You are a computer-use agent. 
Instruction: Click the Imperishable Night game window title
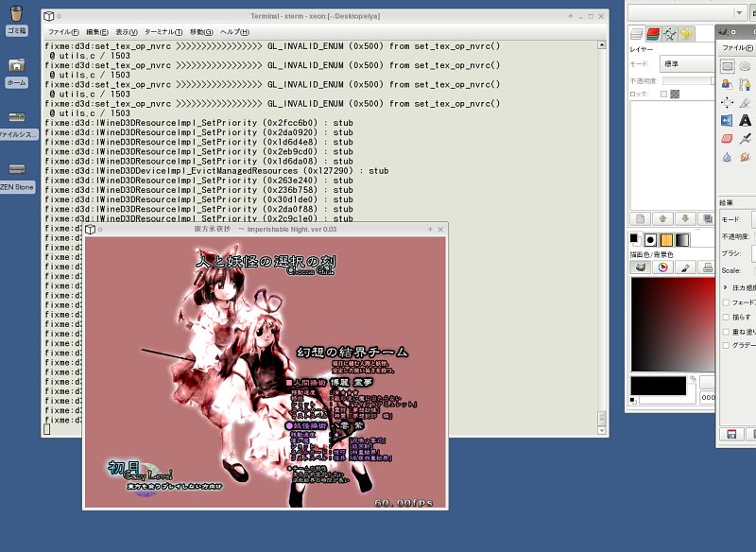tap(266, 230)
